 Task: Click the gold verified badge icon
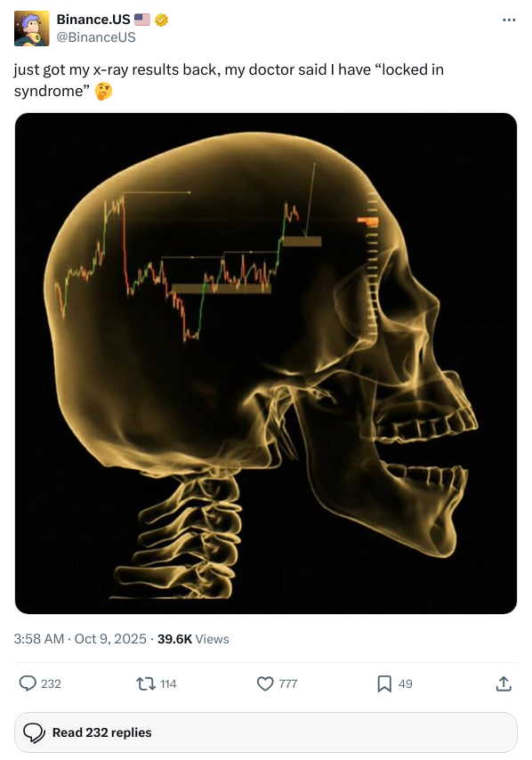pyautogui.click(x=161, y=20)
